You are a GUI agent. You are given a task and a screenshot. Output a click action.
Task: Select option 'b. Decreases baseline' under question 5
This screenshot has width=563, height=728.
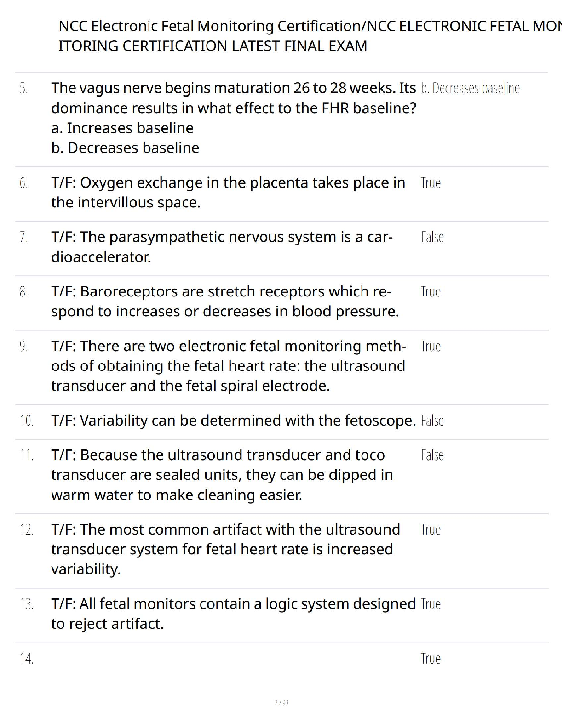125,148
